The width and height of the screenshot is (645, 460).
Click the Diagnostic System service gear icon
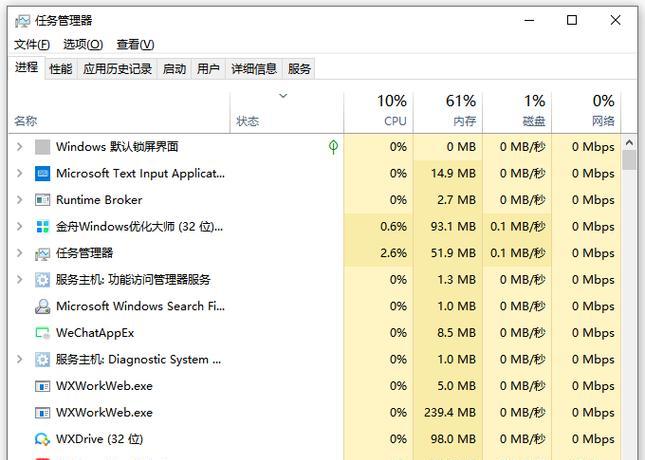(42, 359)
